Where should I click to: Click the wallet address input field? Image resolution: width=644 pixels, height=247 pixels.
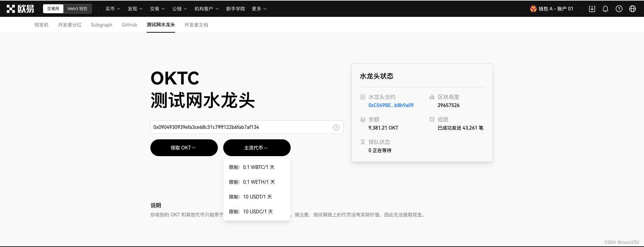[x=247, y=127]
